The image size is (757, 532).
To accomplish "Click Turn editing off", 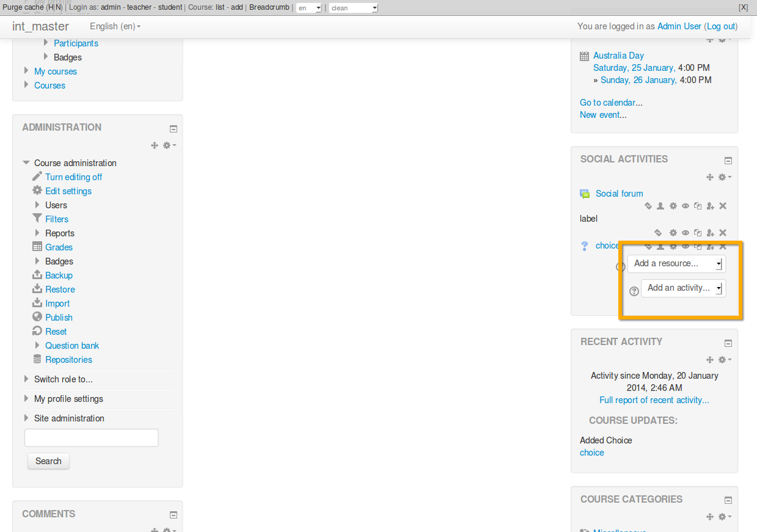I will (73, 177).
